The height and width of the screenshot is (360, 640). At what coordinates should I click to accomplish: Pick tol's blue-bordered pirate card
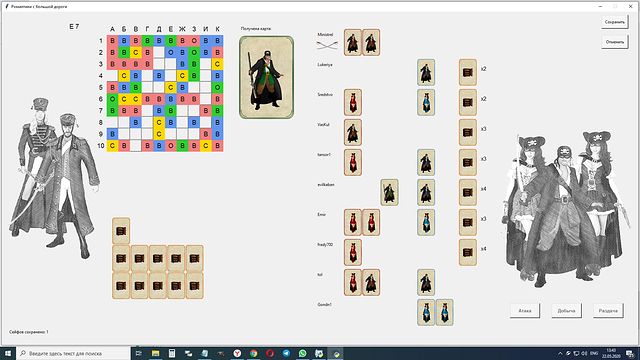[x=426, y=282]
